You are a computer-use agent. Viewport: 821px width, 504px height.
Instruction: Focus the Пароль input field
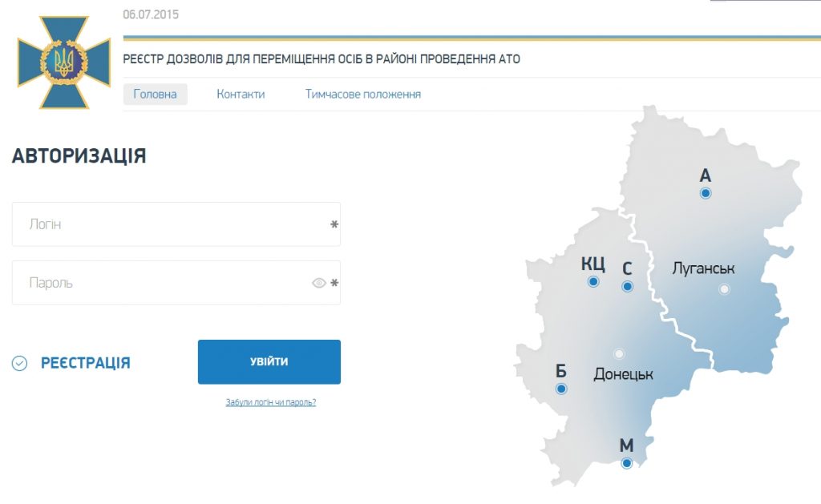coord(160,283)
